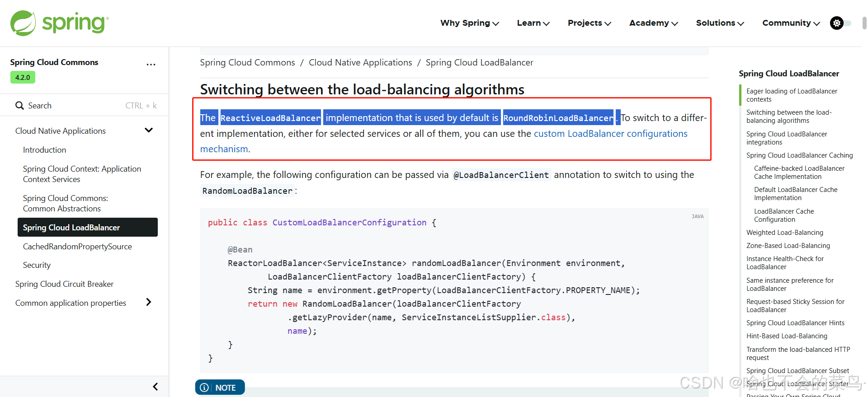
Task: Collapse the Cloud Native Applications section
Action: [149, 131]
